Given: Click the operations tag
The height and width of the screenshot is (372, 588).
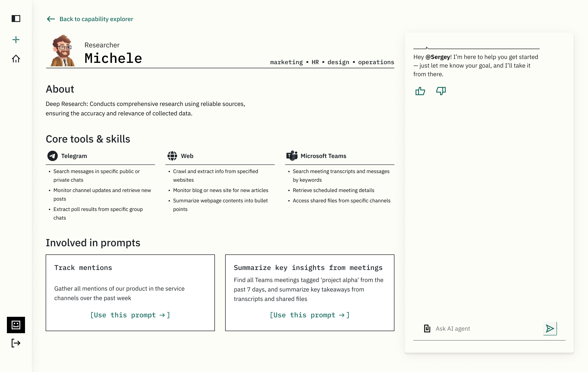Looking at the screenshot, I should pos(376,62).
